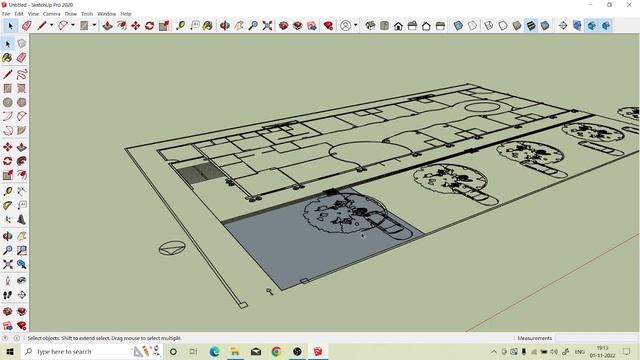Switch to Front view house icon
The image size is (640, 360).
pos(398,26)
